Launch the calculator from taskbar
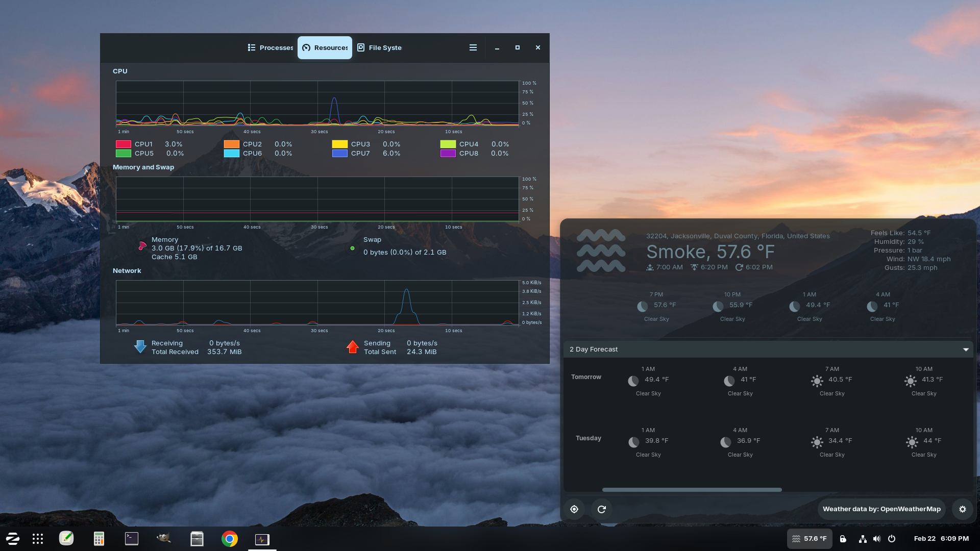 (x=99, y=539)
